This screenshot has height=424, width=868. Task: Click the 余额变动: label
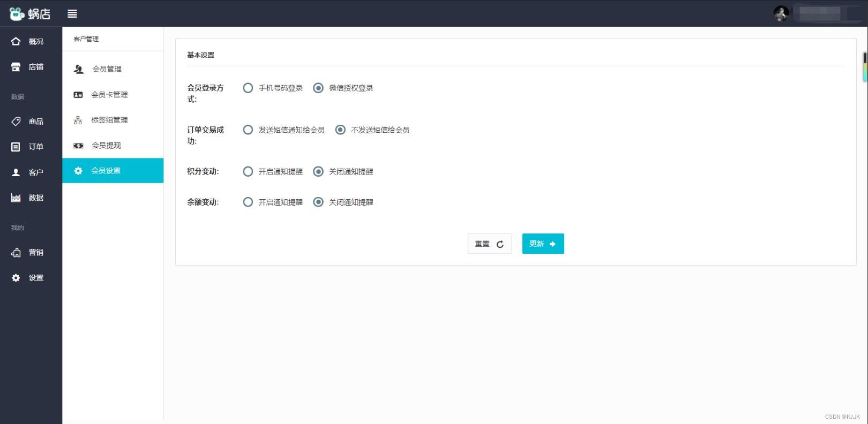[x=203, y=202]
